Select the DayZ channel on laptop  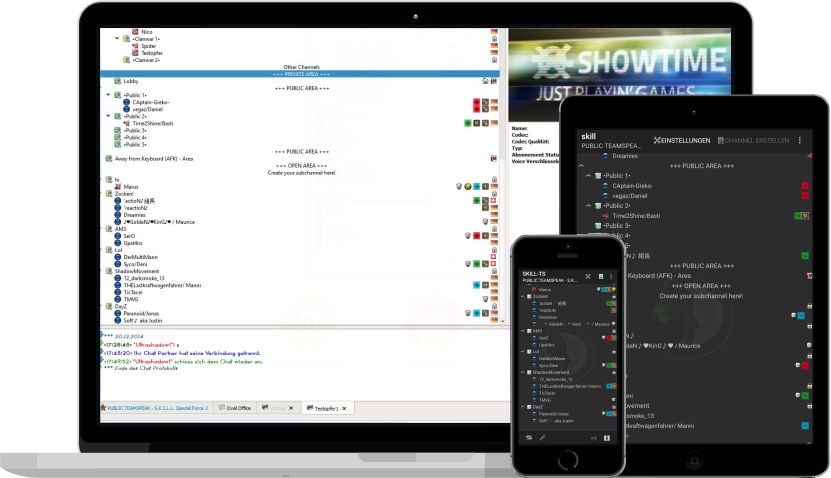tap(121, 306)
